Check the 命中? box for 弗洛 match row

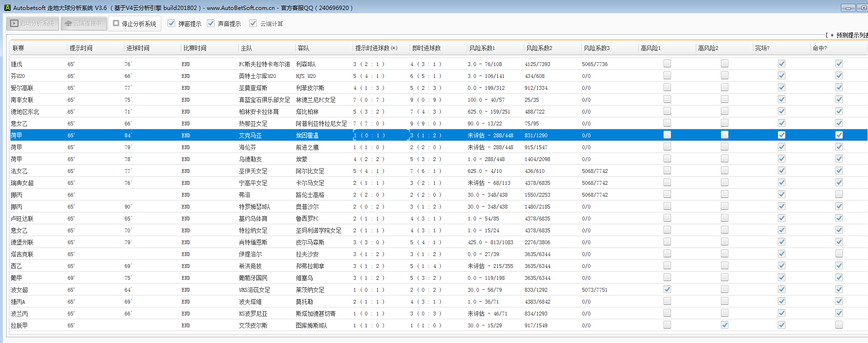coord(839,194)
